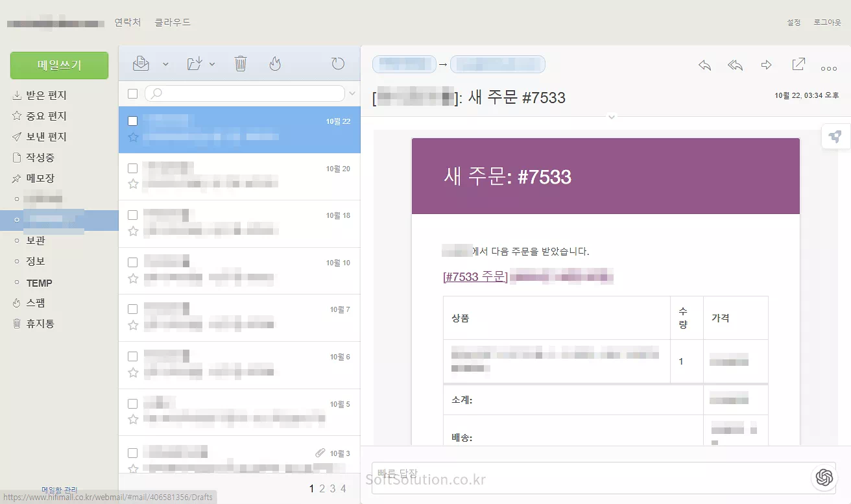Expand the envelope icon dropdown arrow
Viewport: 851px width, 504px height.
[165, 64]
